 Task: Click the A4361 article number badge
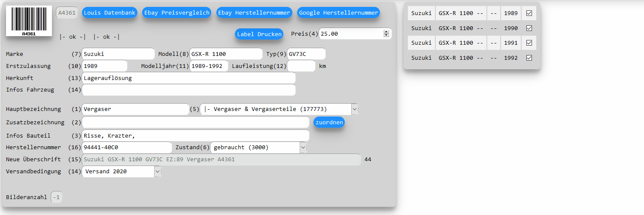67,12
